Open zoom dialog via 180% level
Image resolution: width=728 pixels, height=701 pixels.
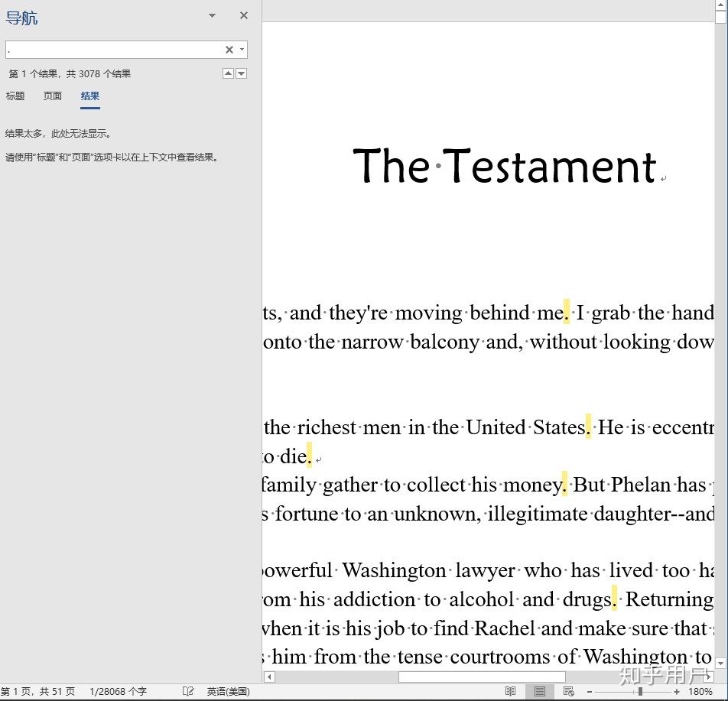pos(700,692)
